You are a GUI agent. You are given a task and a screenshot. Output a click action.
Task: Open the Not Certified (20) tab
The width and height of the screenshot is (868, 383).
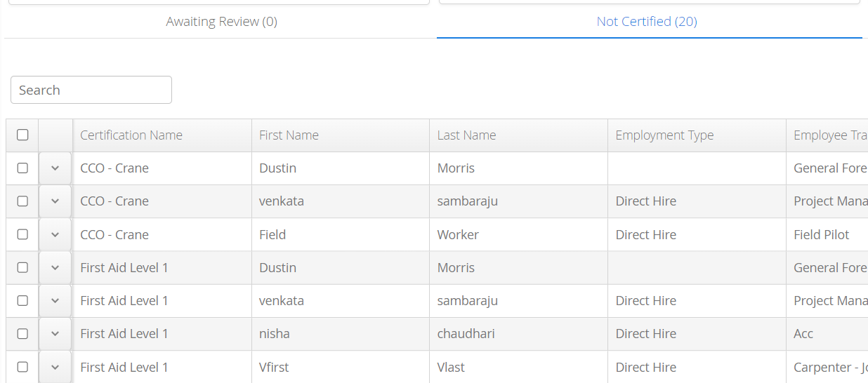click(x=647, y=22)
